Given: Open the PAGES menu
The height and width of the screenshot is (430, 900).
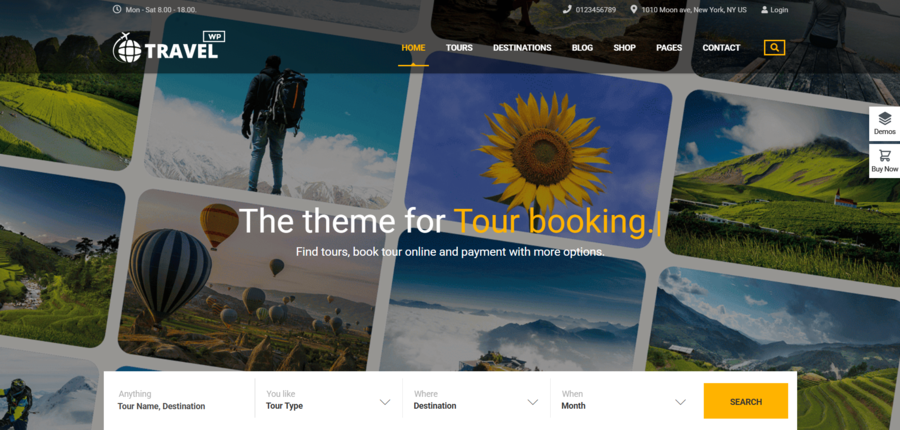Looking at the screenshot, I should pos(669,48).
